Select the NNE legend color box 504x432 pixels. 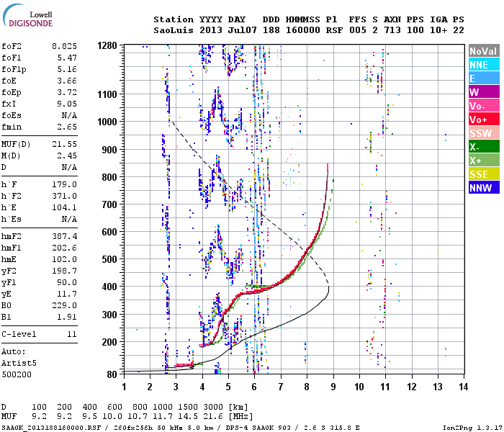pyautogui.click(x=484, y=65)
